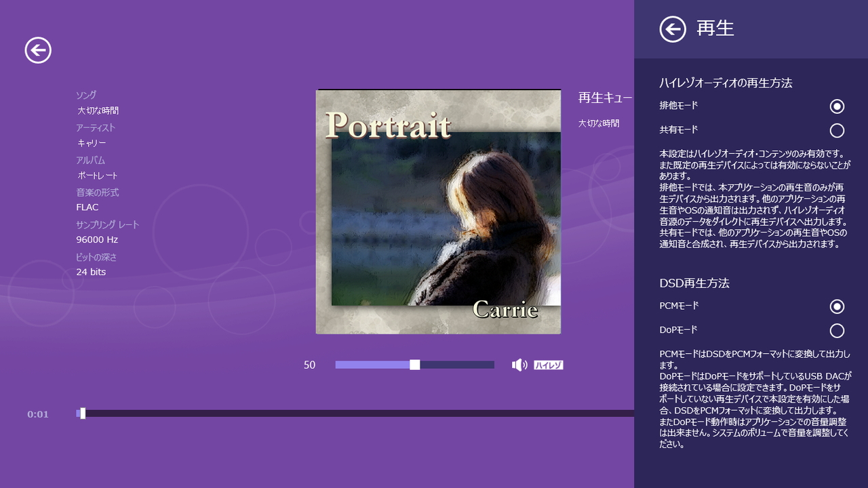
Task: Click the 24 bits depth value
Action: pos(91,272)
